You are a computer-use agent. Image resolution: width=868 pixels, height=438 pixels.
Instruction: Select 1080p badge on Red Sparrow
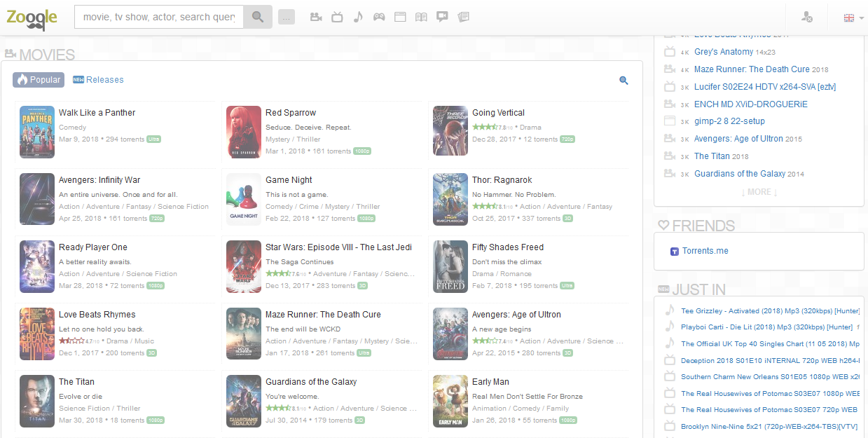(x=362, y=151)
